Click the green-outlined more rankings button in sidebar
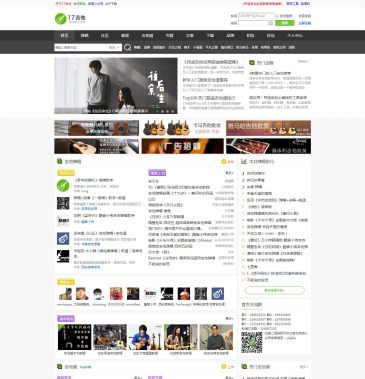 275,290
